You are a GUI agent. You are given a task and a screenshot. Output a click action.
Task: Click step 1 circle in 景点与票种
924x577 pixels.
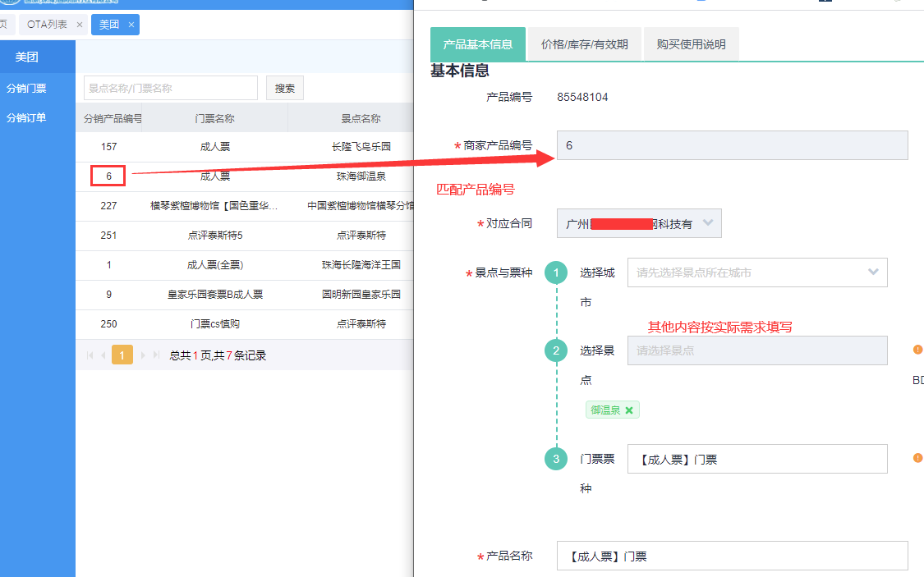point(556,272)
